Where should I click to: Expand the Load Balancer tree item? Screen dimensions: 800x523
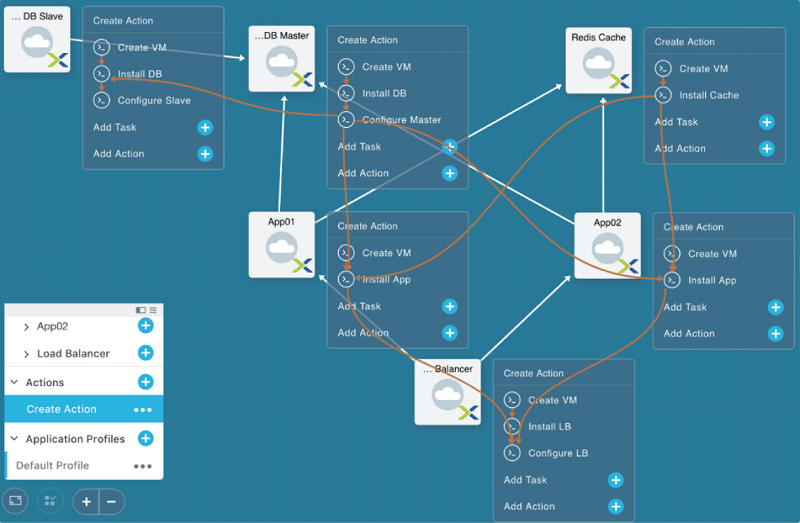tap(26, 354)
